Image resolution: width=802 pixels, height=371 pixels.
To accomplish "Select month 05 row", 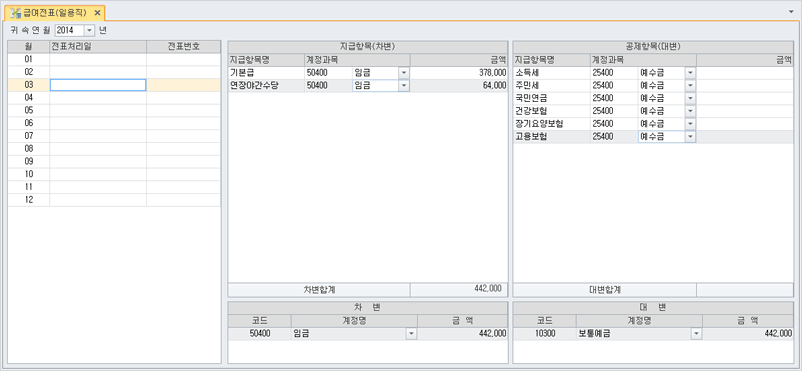I will click(x=114, y=111).
